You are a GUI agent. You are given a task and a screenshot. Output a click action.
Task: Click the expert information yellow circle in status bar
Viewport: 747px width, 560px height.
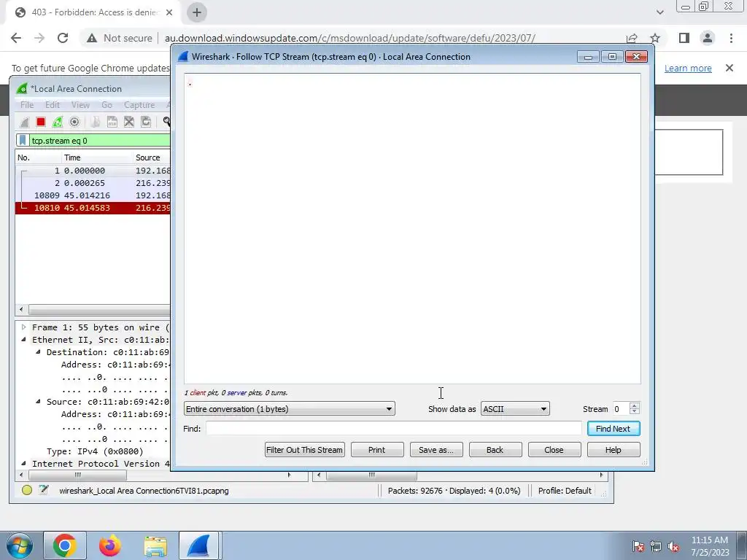pyautogui.click(x=27, y=490)
